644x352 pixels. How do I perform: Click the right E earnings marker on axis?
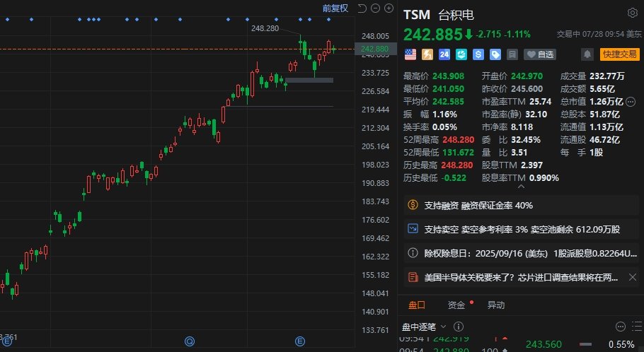(x=300, y=341)
